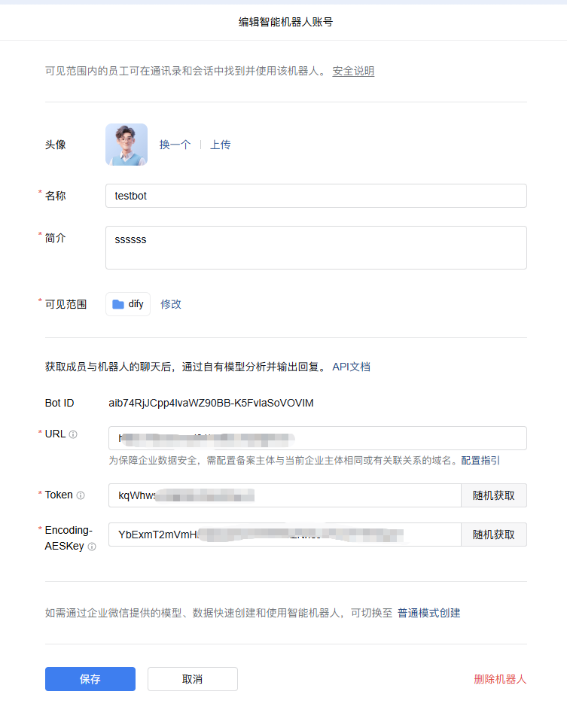Click 上传 to upload an avatar
The image size is (567, 728).
tap(220, 145)
